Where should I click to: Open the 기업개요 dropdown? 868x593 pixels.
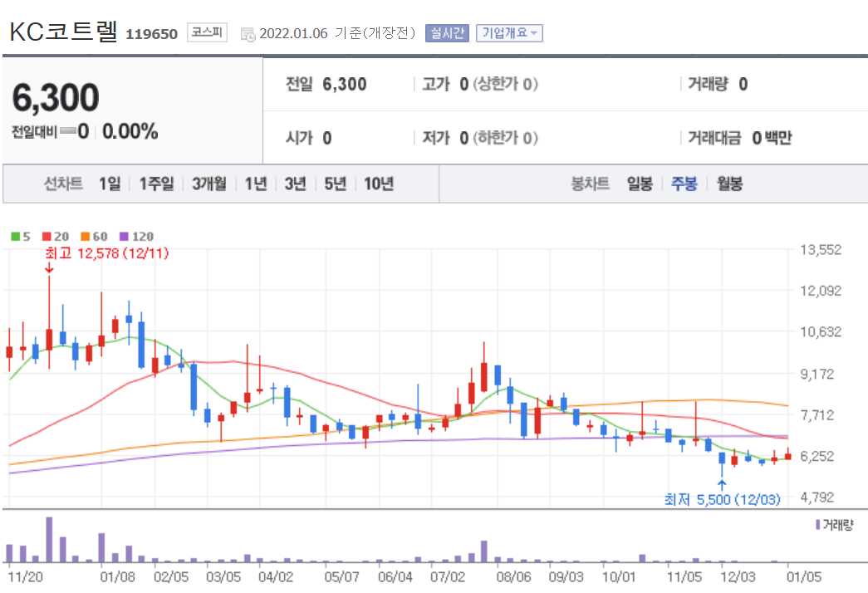(509, 33)
